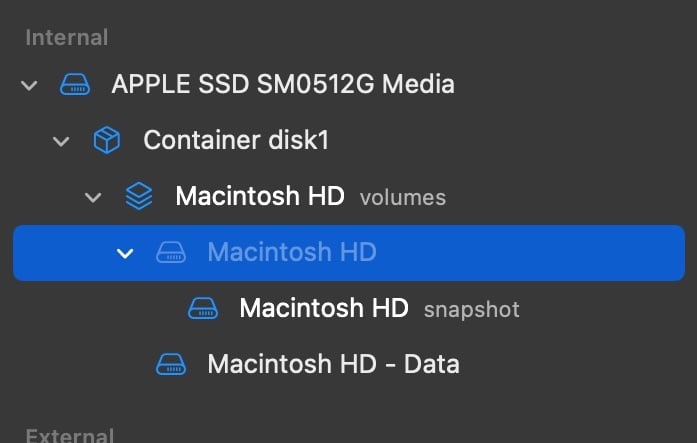This screenshot has width=697, height=443.
Task: Select the Macintosh HD - Data volume
Action: [x=333, y=364]
